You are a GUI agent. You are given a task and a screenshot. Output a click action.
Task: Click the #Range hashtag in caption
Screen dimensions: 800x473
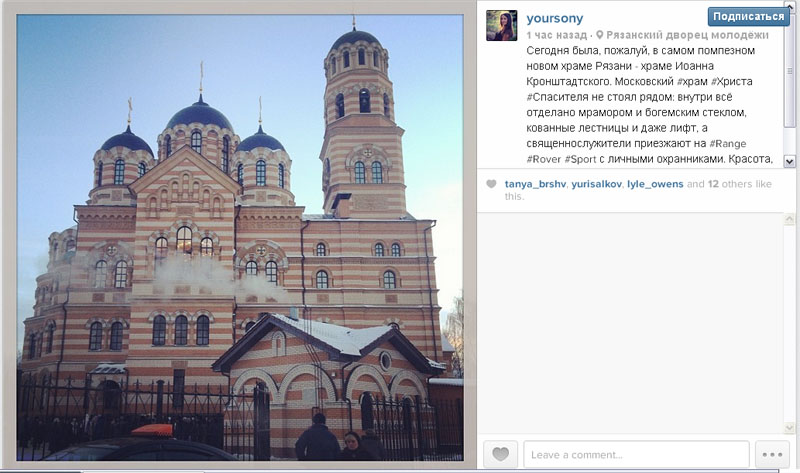pyautogui.click(x=728, y=144)
